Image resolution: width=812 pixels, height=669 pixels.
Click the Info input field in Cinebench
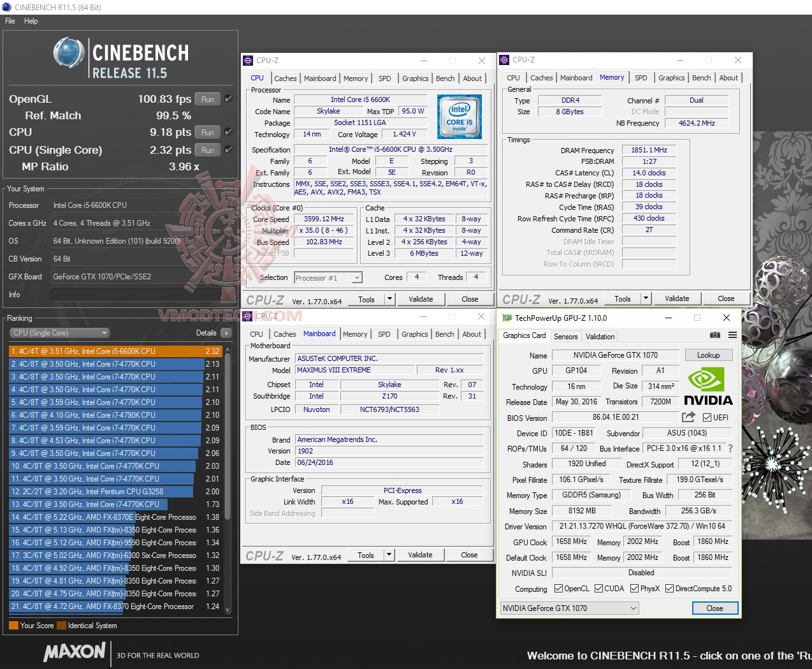[x=136, y=295]
